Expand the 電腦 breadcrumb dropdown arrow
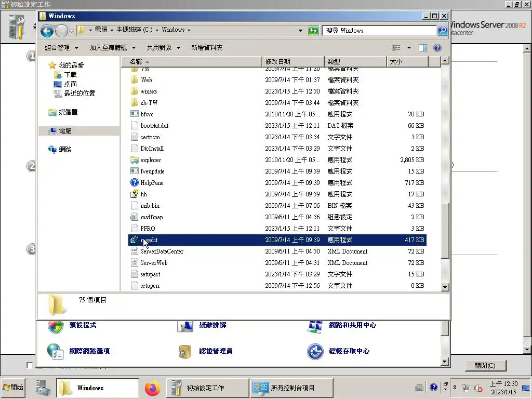Viewport: 532px width, 399px height. [x=112, y=30]
